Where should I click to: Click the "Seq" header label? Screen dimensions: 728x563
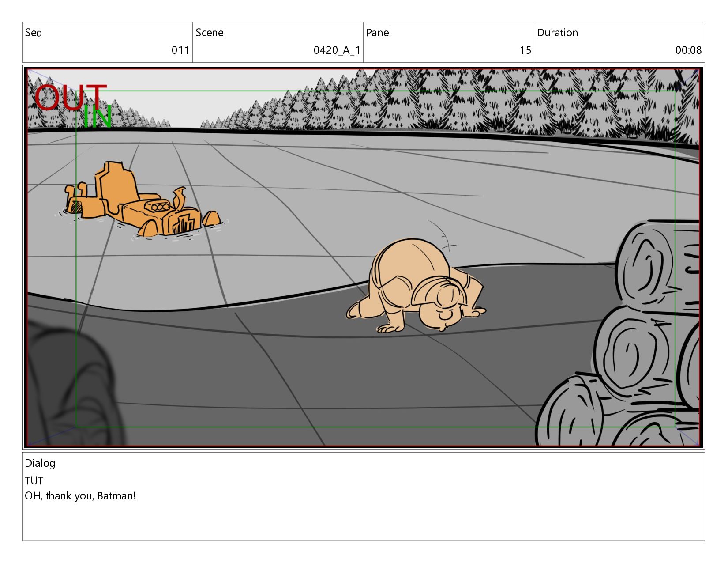(34, 33)
